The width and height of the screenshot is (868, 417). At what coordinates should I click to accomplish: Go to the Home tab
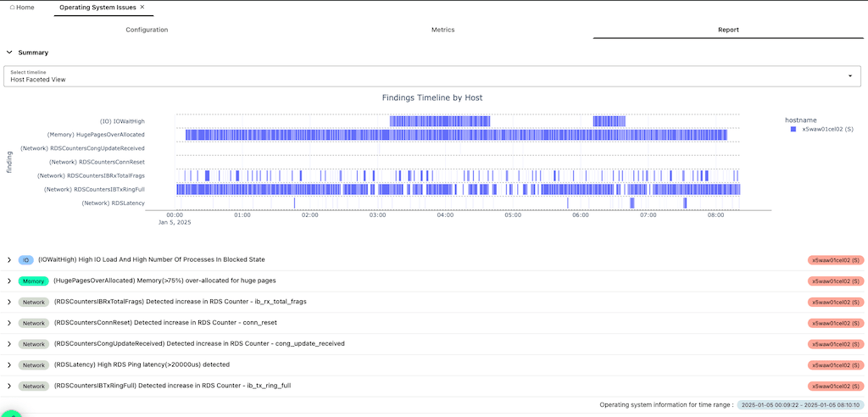pos(22,8)
